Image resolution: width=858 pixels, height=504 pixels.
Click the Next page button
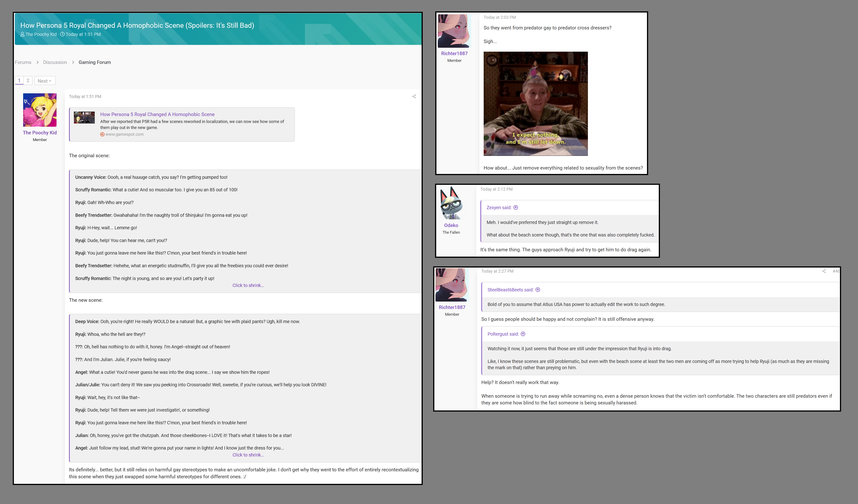point(45,81)
